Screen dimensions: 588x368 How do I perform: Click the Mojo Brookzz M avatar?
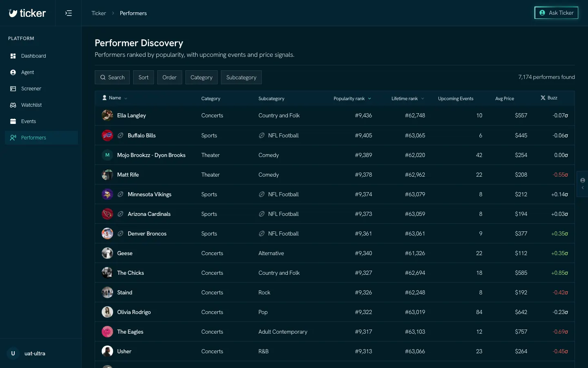point(107,155)
